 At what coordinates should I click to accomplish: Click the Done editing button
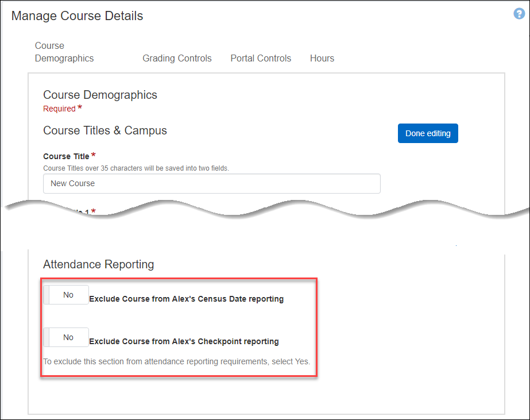click(428, 133)
